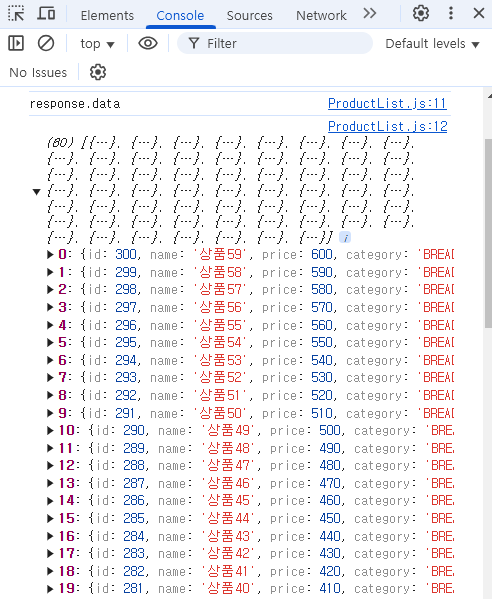
Task: Activate the inspect element picker icon
Action: click(x=16, y=14)
